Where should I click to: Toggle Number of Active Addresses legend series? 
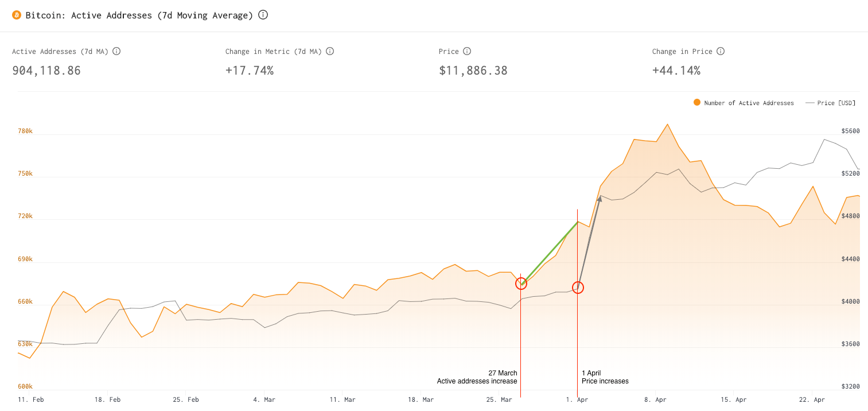coord(744,103)
